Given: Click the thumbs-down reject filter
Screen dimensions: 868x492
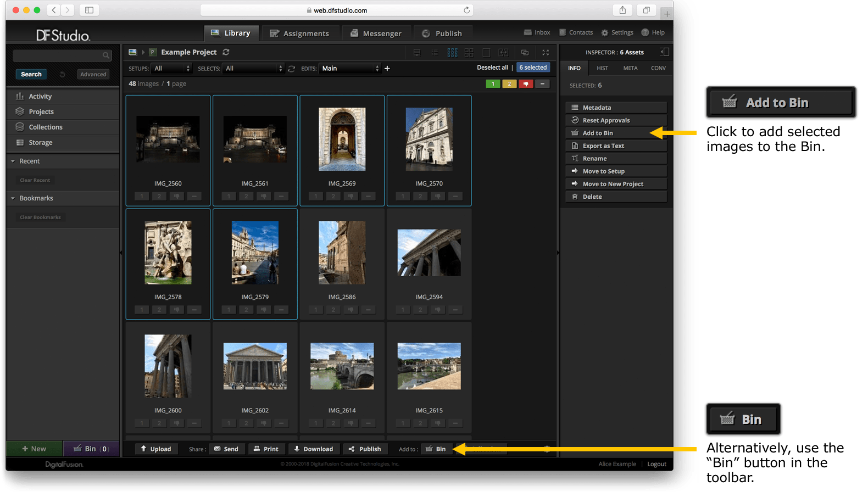Looking at the screenshot, I should 526,84.
